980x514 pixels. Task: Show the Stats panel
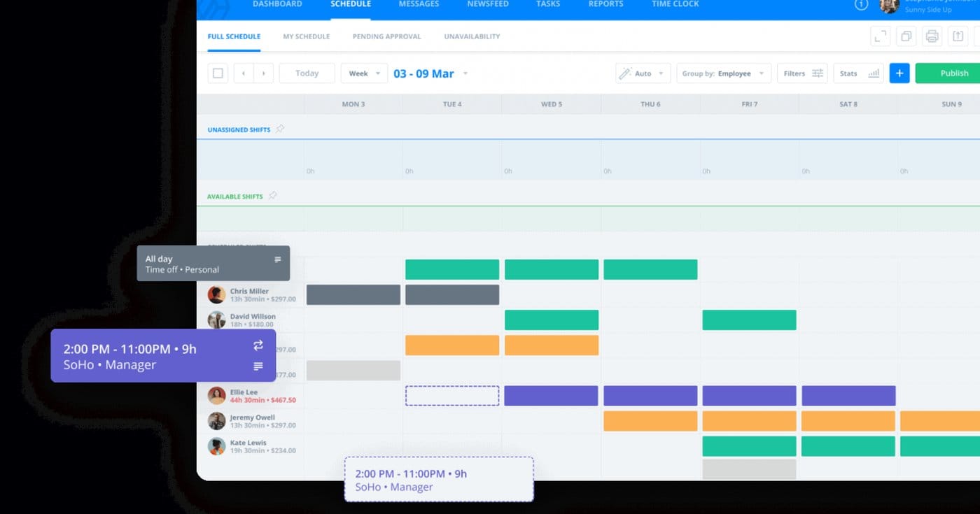(x=858, y=73)
